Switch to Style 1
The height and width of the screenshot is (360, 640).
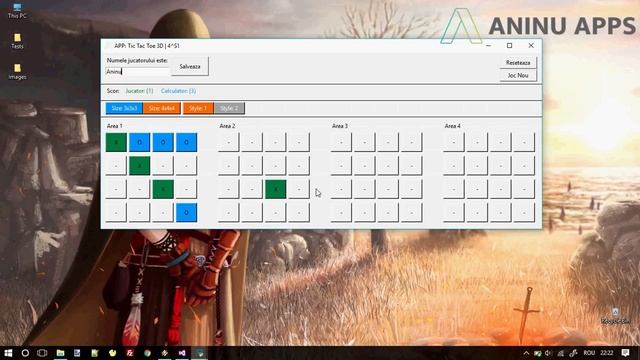(x=198, y=108)
